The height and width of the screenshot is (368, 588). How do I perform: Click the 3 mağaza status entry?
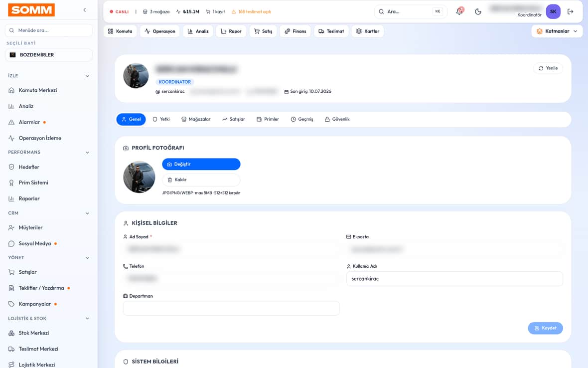click(156, 11)
